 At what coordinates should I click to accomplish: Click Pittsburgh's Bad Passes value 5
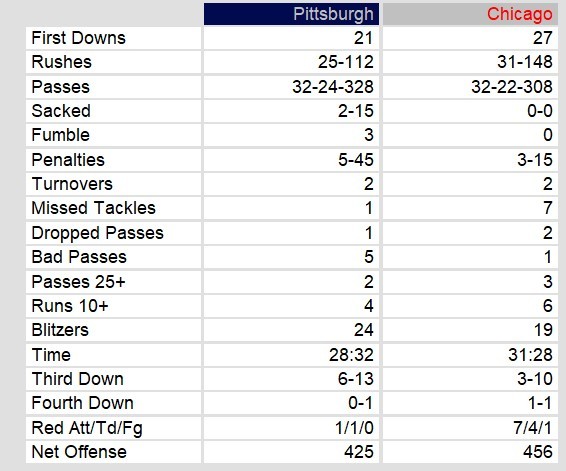tap(369, 257)
